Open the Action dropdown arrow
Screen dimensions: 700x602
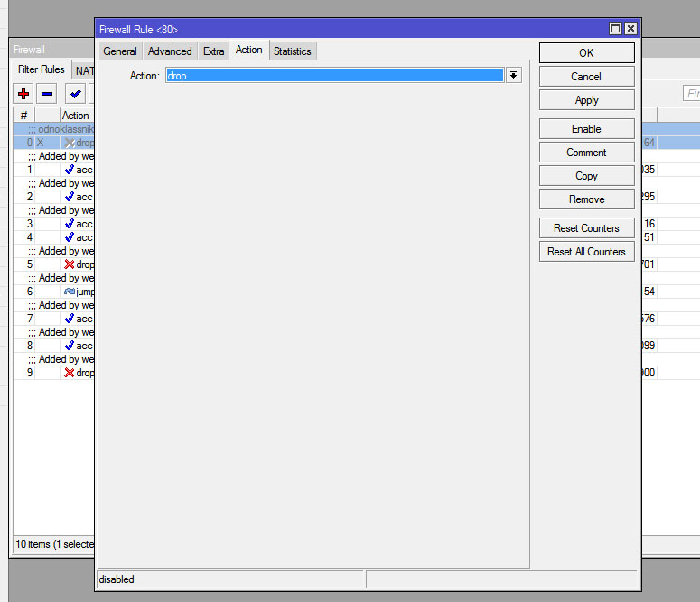click(513, 75)
